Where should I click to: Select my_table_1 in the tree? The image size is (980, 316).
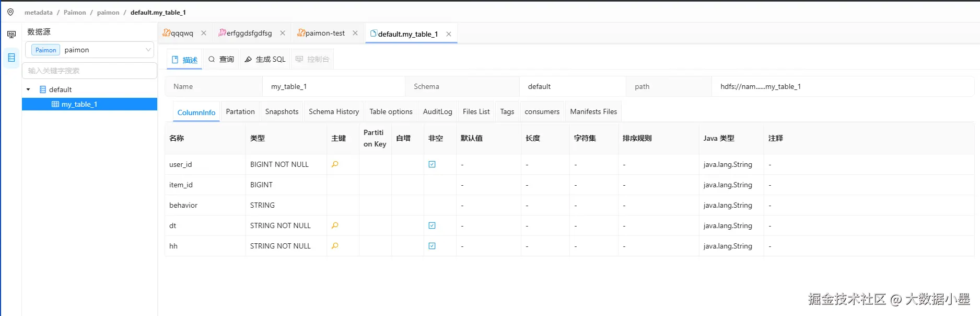tap(90, 104)
